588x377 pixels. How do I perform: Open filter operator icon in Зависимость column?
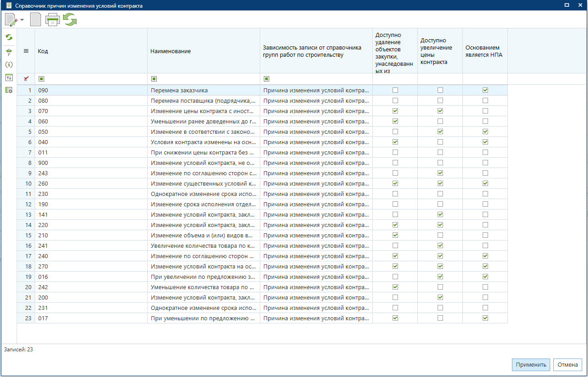click(267, 79)
